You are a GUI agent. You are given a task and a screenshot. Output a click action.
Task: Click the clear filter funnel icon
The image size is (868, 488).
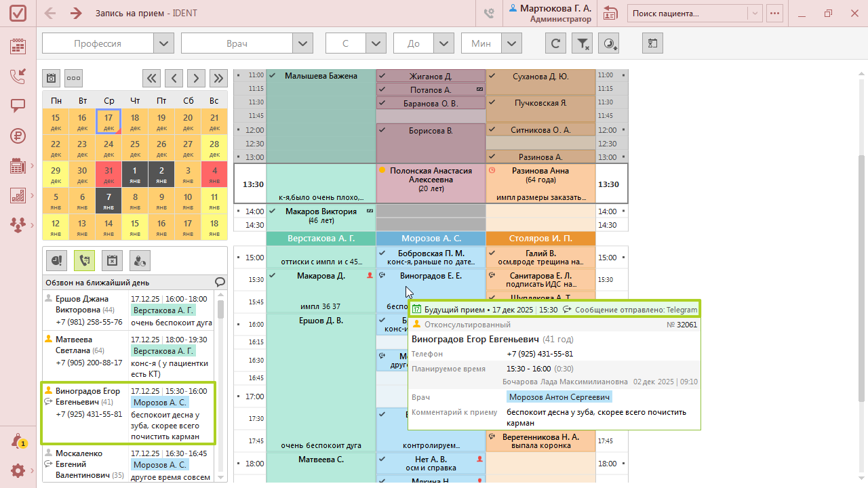582,43
